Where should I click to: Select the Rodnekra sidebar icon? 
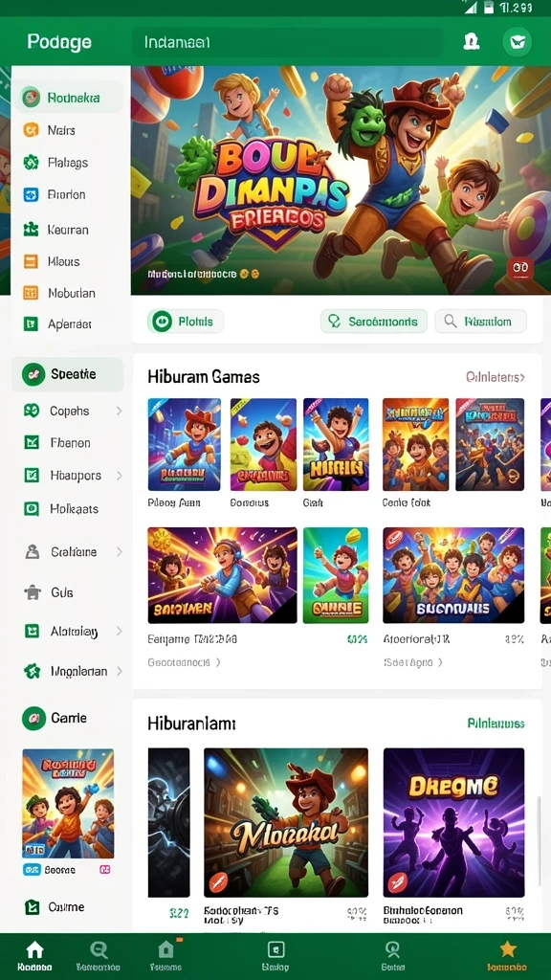[31, 98]
